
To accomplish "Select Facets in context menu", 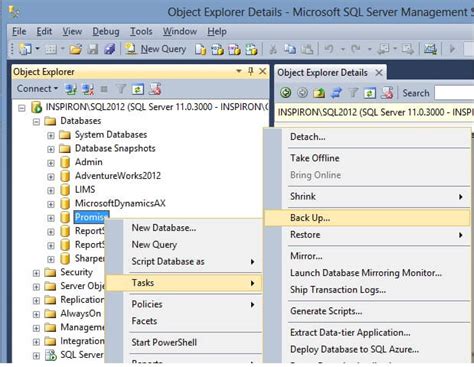I will pos(183,321).
